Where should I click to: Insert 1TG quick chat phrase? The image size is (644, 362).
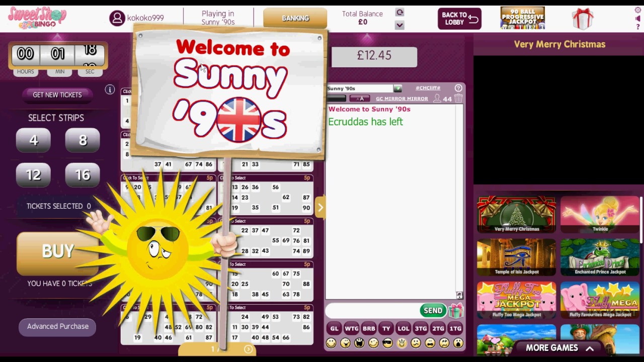coord(455,328)
